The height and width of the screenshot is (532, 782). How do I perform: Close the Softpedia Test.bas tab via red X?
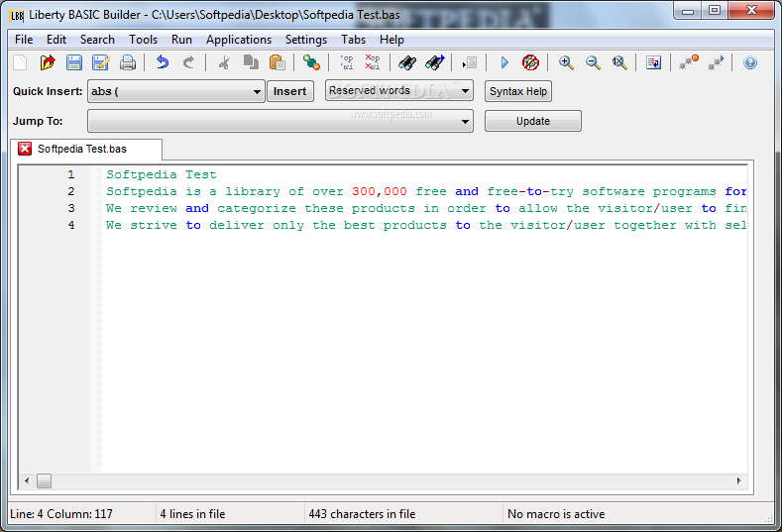tap(25, 149)
